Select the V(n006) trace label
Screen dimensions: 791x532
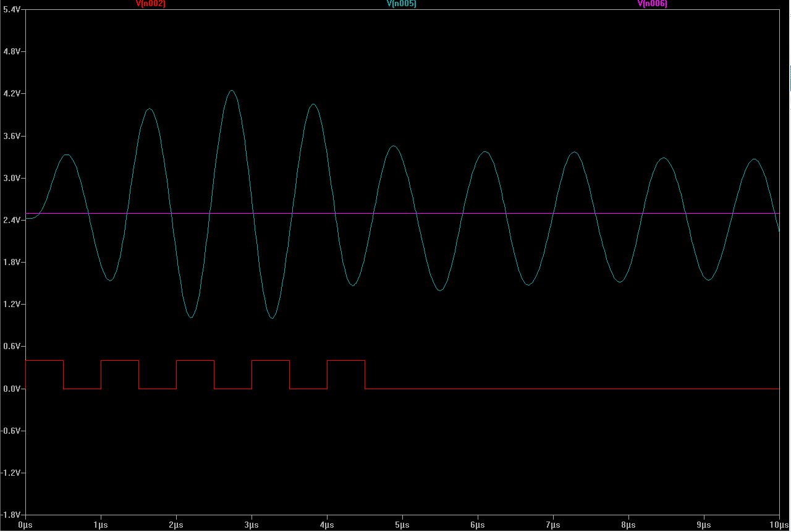click(x=653, y=4)
